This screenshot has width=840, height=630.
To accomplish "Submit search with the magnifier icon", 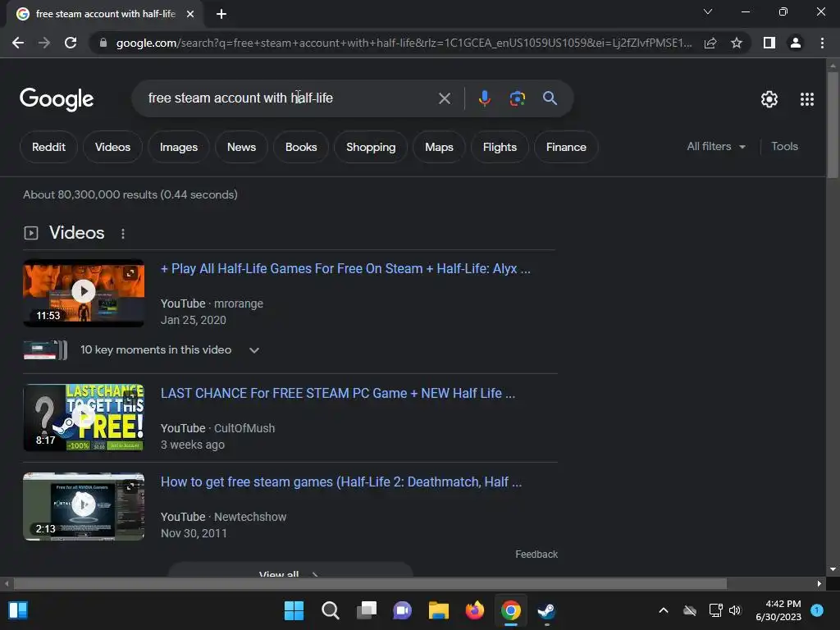I will tap(550, 98).
